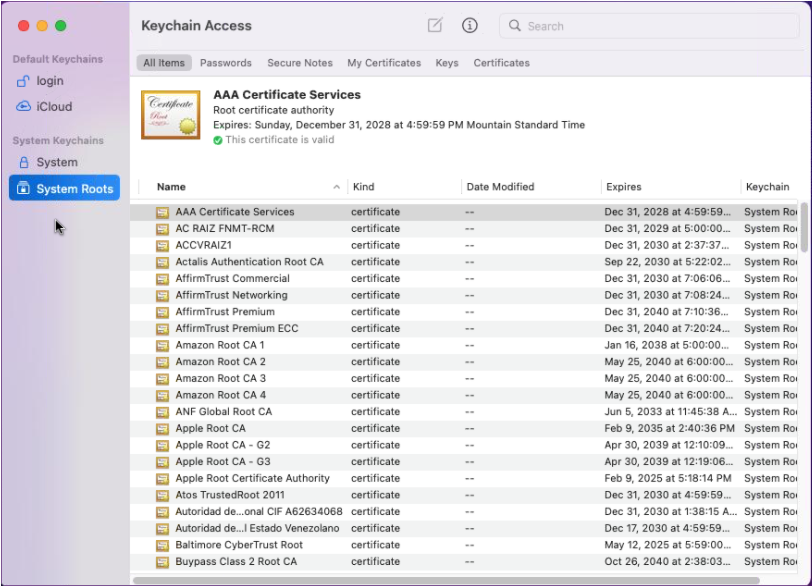
Task: Click ACCVRAIZ1 row certificate icon
Action: tap(163, 245)
